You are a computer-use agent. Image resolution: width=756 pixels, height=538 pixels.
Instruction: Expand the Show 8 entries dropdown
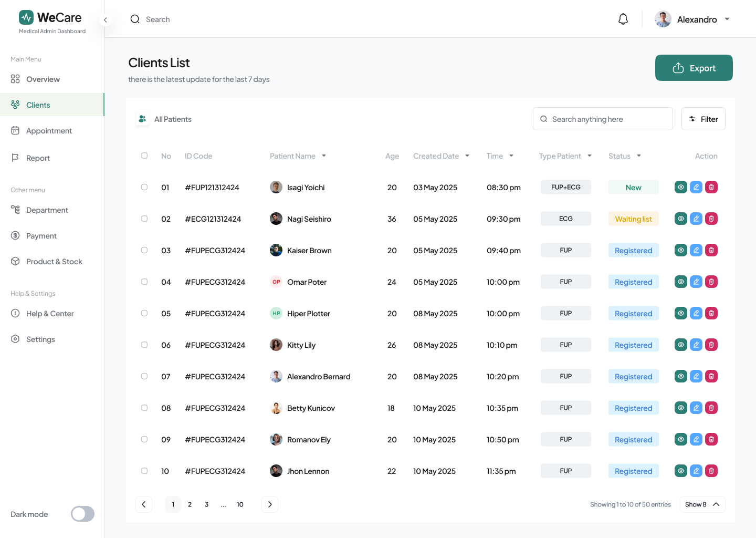[702, 504]
